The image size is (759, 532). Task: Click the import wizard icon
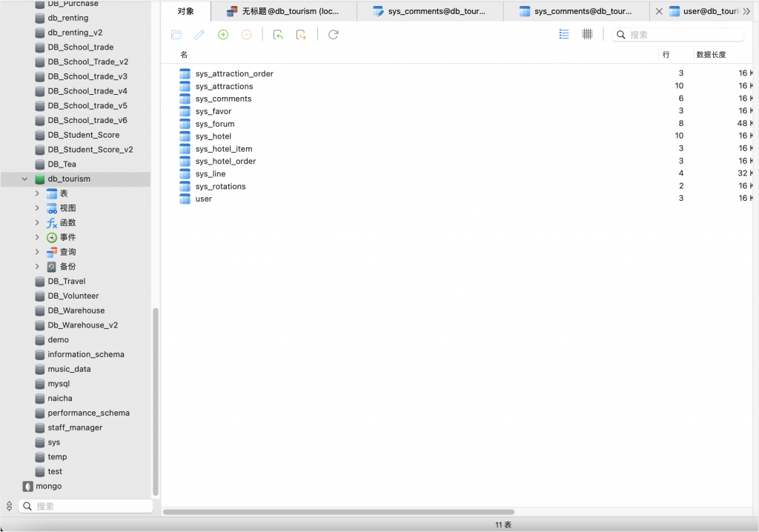click(278, 35)
